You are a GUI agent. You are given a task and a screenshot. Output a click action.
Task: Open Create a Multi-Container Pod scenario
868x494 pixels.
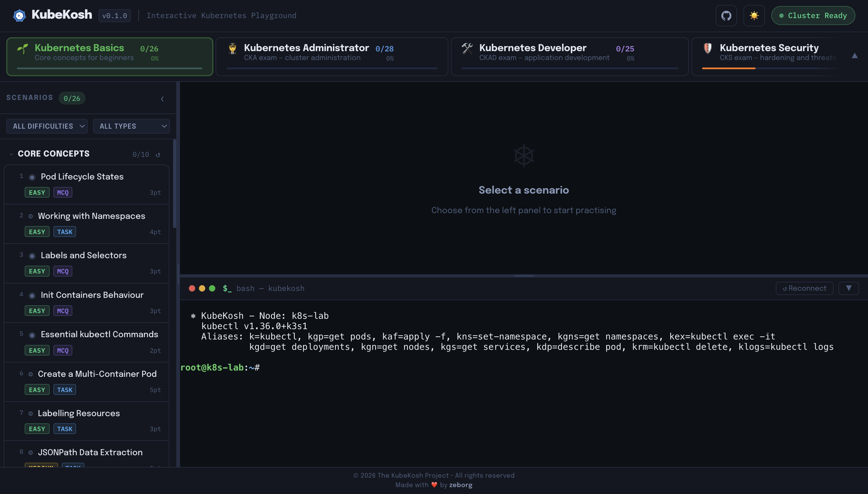pyautogui.click(x=86, y=382)
